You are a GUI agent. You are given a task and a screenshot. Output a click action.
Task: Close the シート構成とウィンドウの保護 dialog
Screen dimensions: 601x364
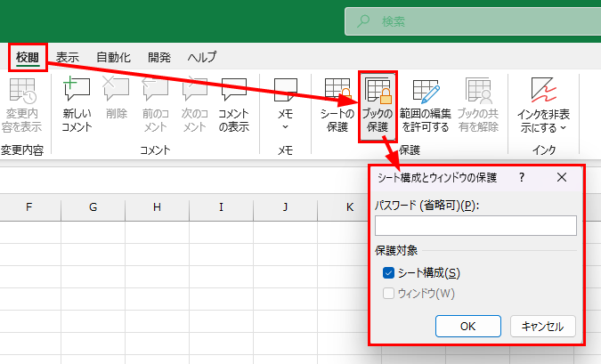click(x=562, y=177)
